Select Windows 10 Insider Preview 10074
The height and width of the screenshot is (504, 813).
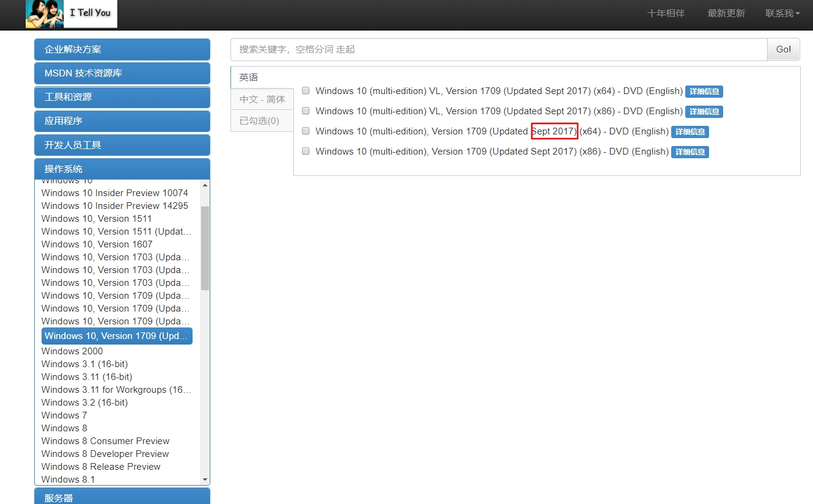[115, 193]
